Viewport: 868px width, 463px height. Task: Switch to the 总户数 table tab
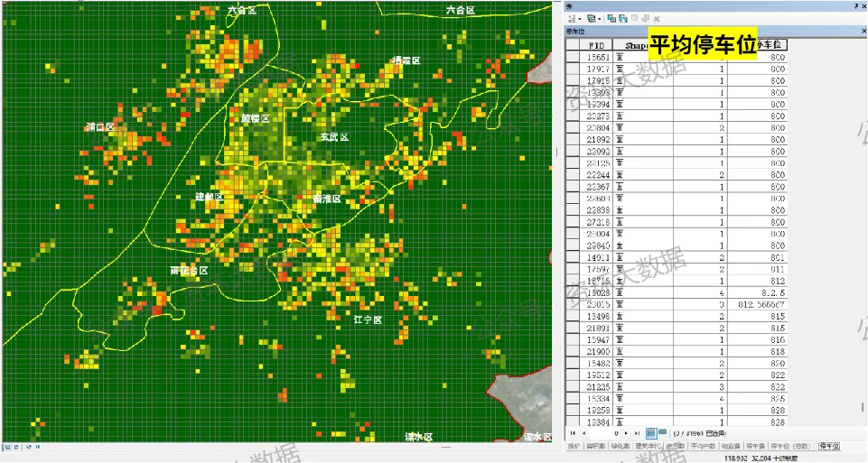point(675,446)
